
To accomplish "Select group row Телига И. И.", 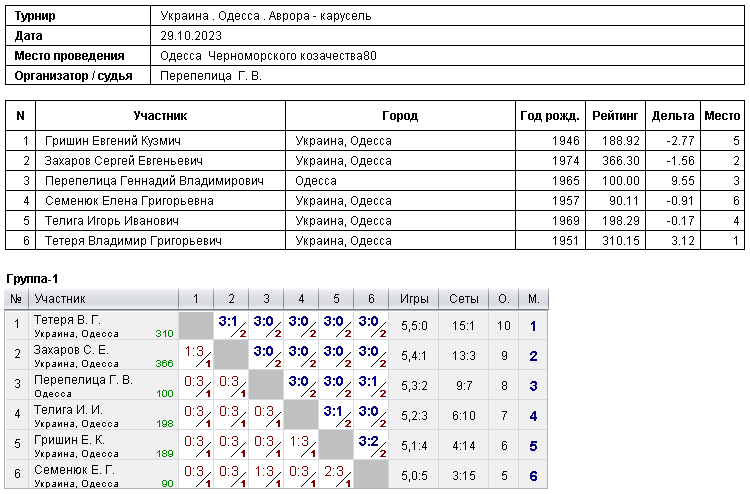I will [x=276, y=416].
